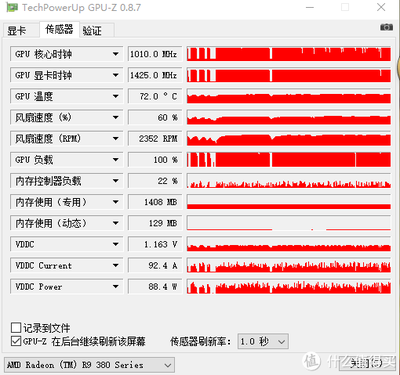The image size is (400, 375).
Task: Enable the 记录到文件 checkbox
Action: pyautogui.click(x=16, y=328)
